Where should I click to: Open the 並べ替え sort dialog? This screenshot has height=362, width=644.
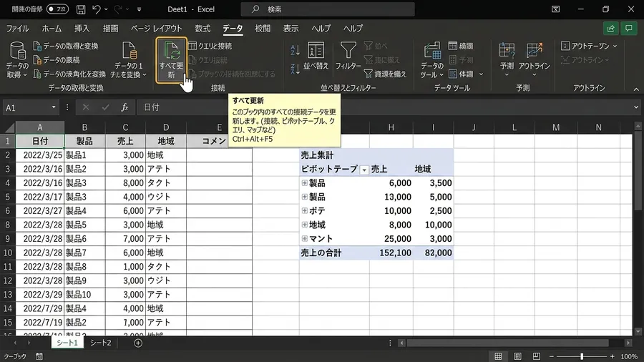point(316,55)
